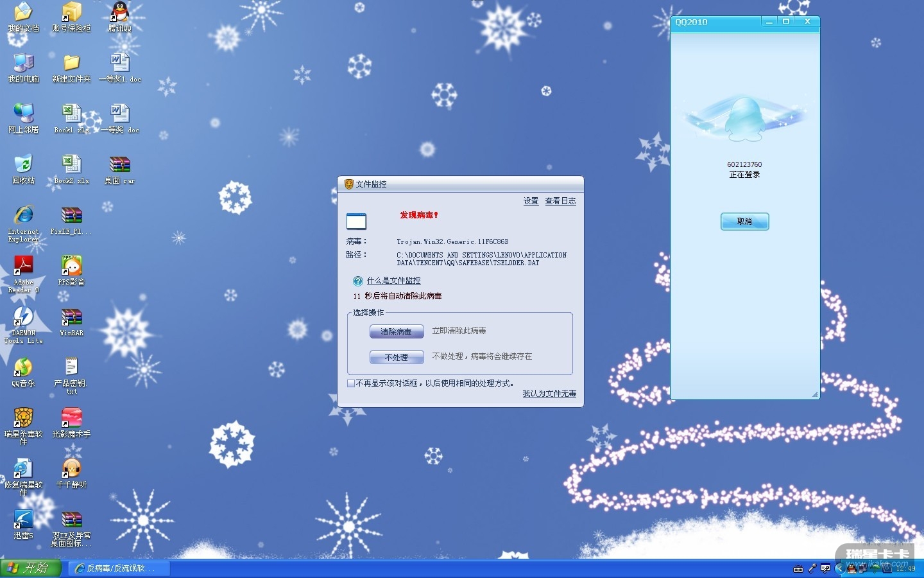Open the 设置 link in 文件监控
Viewport: 924px width, 578px height.
(x=531, y=201)
